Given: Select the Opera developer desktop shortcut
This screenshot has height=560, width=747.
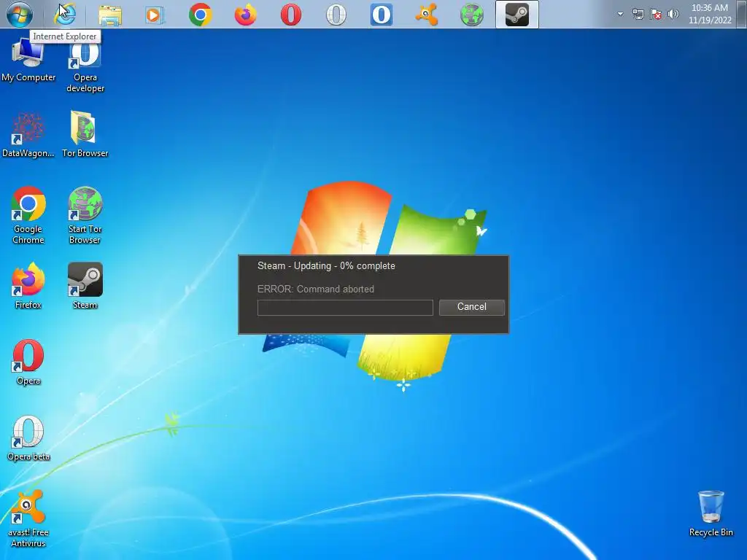Looking at the screenshot, I should [85, 68].
